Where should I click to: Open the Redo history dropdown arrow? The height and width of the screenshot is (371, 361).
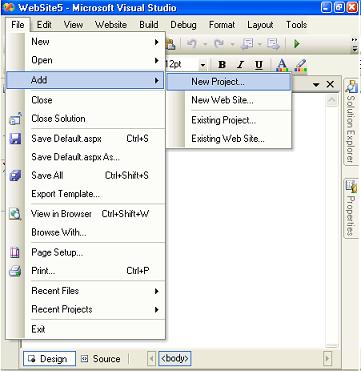[233, 44]
